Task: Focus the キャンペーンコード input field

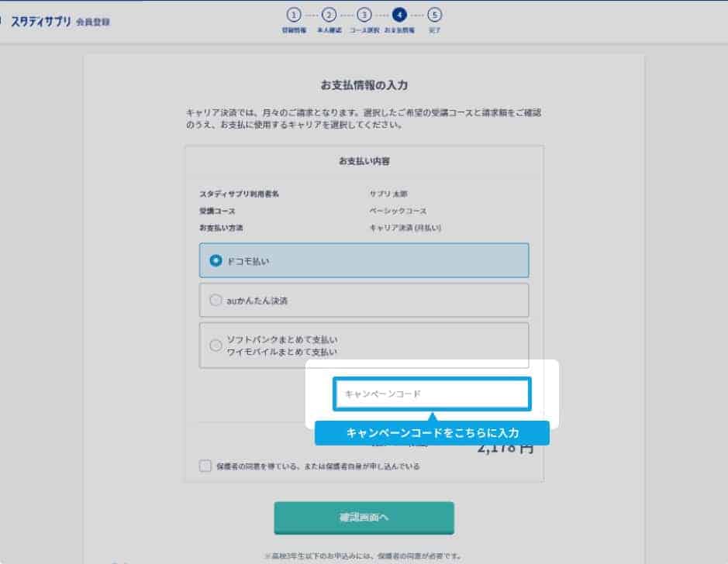Action: pyautogui.click(x=432, y=394)
